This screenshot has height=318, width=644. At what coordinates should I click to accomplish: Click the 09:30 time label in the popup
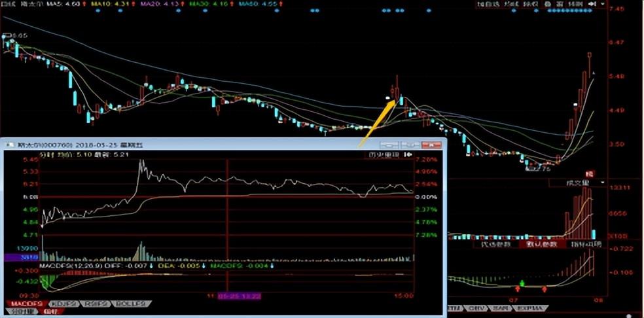click(x=29, y=295)
